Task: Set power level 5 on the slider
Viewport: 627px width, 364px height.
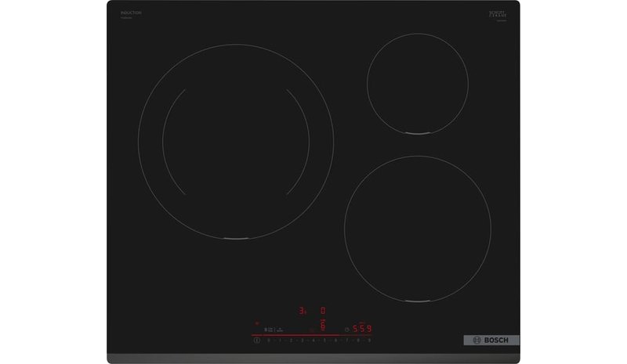Action: [x=324, y=341]
